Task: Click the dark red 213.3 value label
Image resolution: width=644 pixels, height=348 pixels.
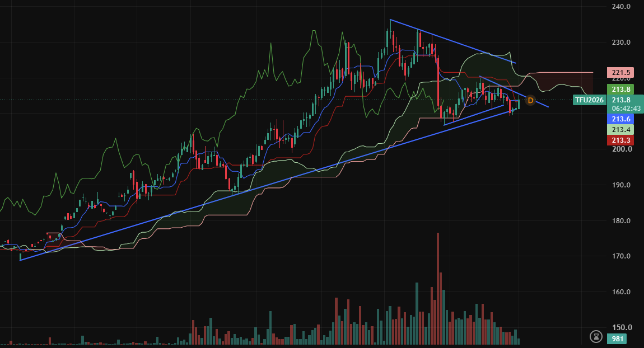Action: tap(620, 140)
